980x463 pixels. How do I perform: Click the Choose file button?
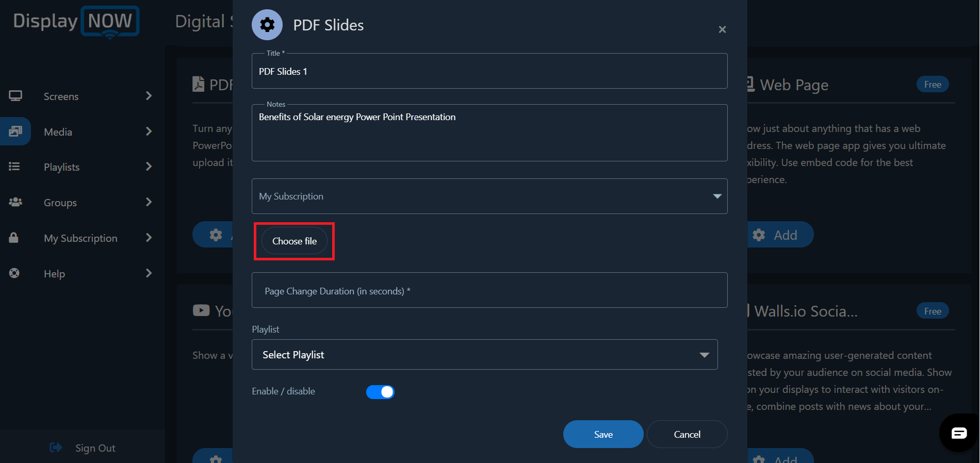[x=295, y=241]
